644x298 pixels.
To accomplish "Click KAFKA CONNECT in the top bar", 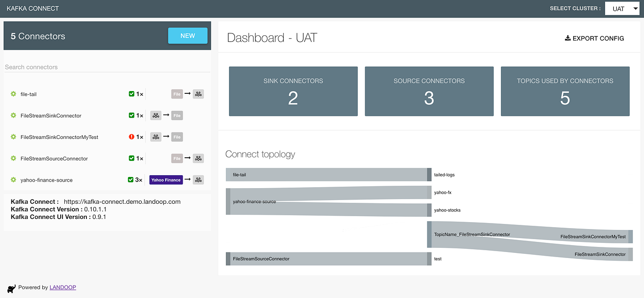I will click(33, 8).
